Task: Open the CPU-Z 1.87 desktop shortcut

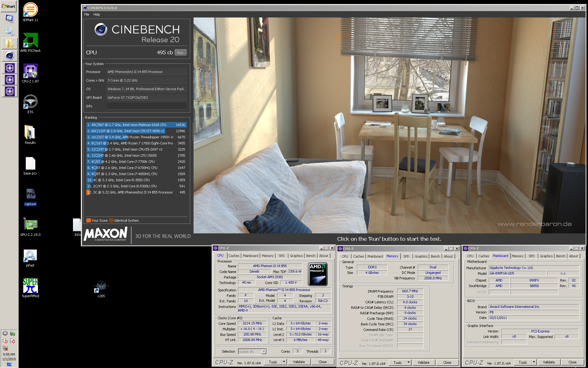Action: point(30,73)
